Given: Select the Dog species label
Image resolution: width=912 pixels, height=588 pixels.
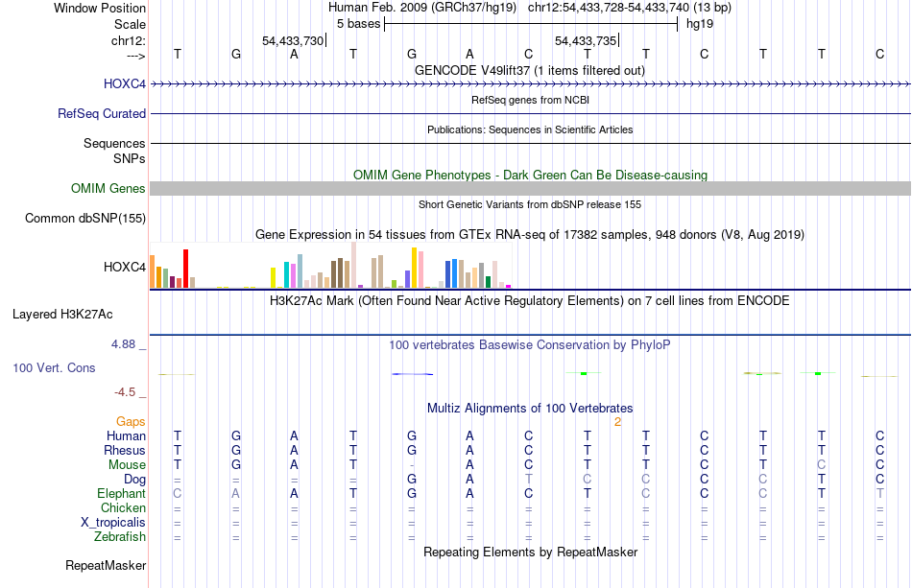Looking at the screenshot, I should coord(135,480).
